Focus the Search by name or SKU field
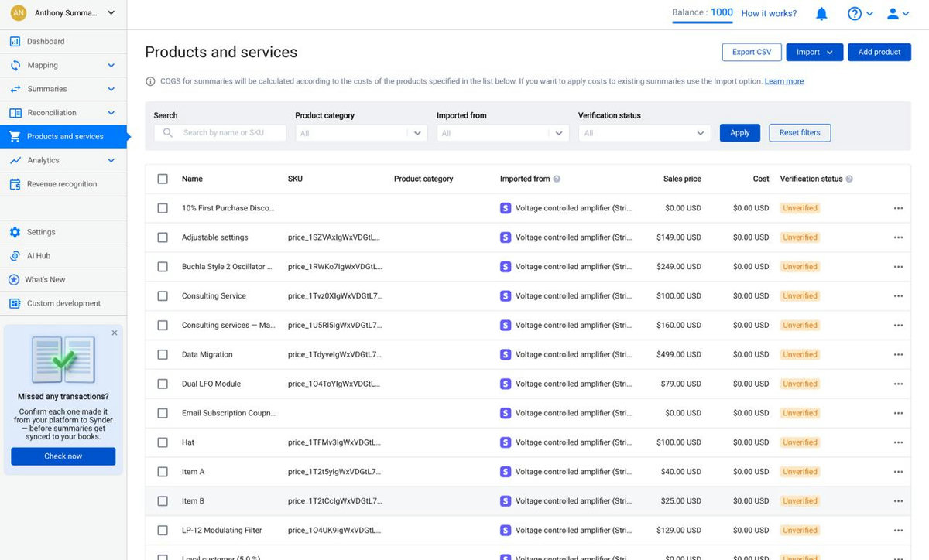 (x=221, y=133)
